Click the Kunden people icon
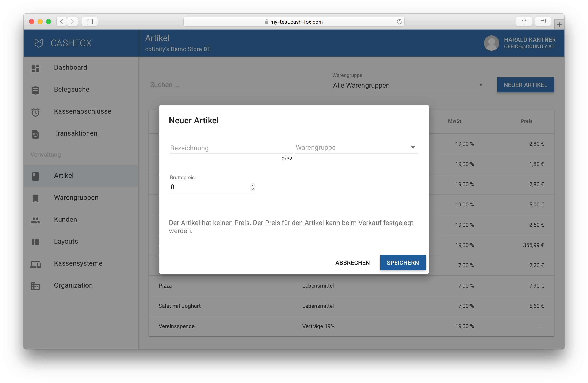The image size is (588, 383). 35,220
